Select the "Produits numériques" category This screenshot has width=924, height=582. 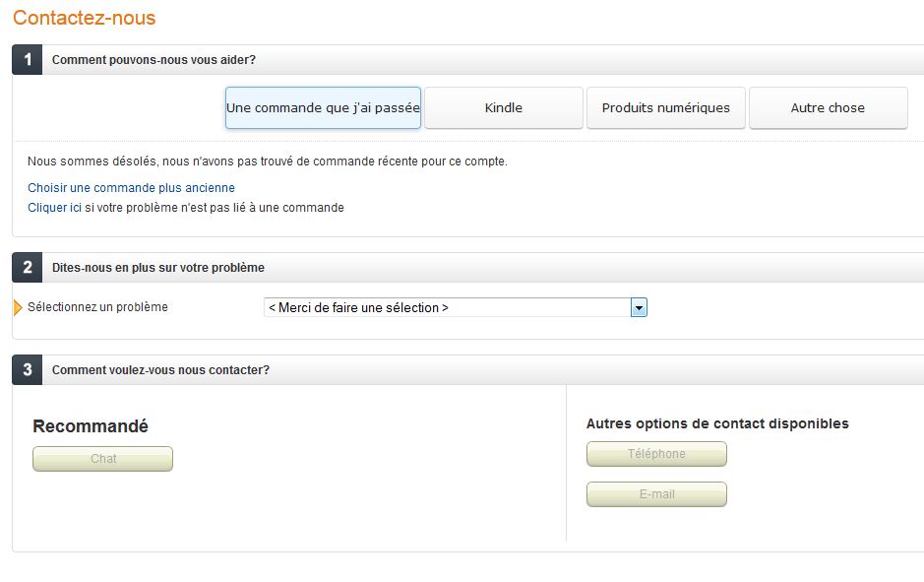tap(665, 107)
